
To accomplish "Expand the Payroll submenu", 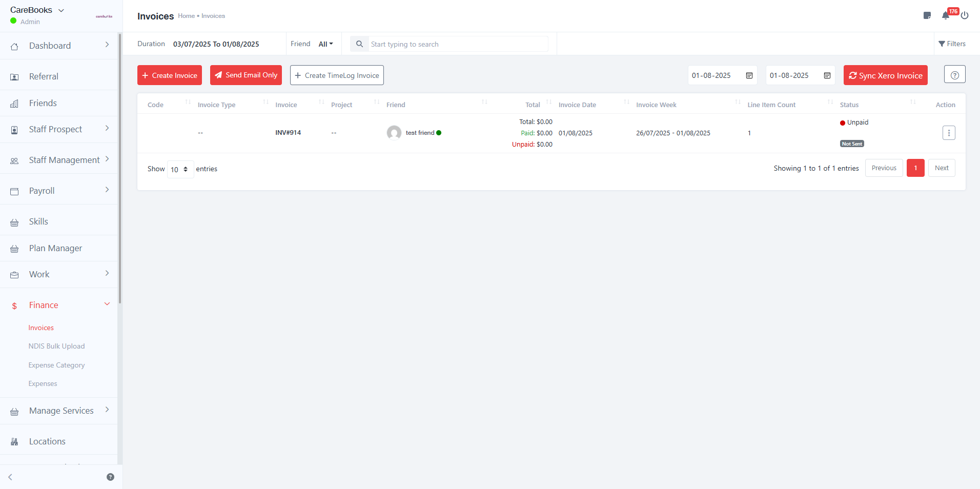I will pos(107,190).
